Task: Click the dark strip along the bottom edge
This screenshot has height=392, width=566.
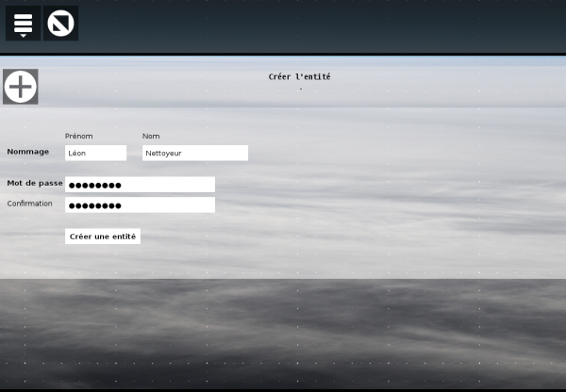Action: click(283, 387)
